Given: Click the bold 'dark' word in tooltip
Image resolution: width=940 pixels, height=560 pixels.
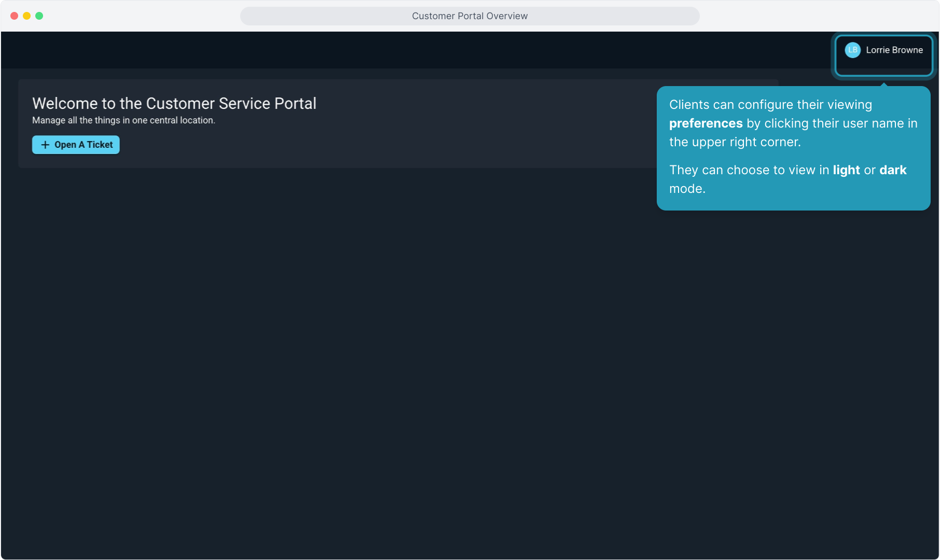Looking at the screenshot, I should pyautogui.click(x=893, y=170).
